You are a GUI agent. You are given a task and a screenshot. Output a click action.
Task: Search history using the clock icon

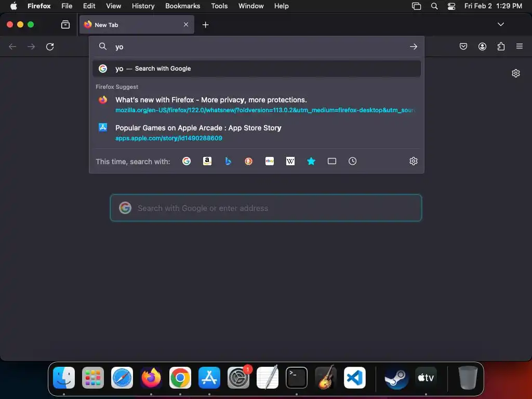coord(353,161)
